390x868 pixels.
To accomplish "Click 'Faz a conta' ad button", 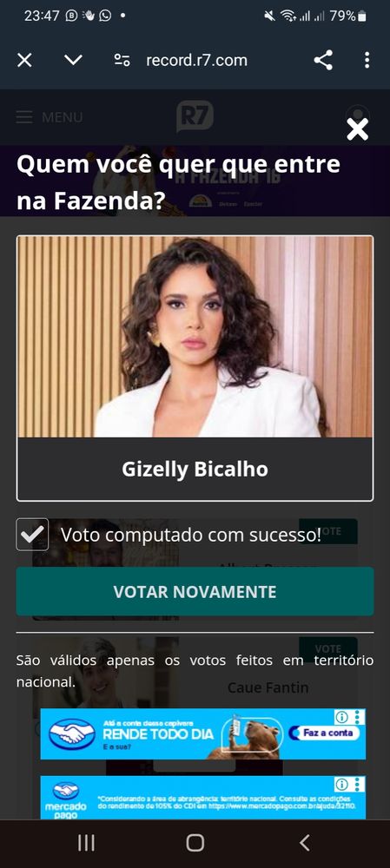I will click(x=325, y=733).
